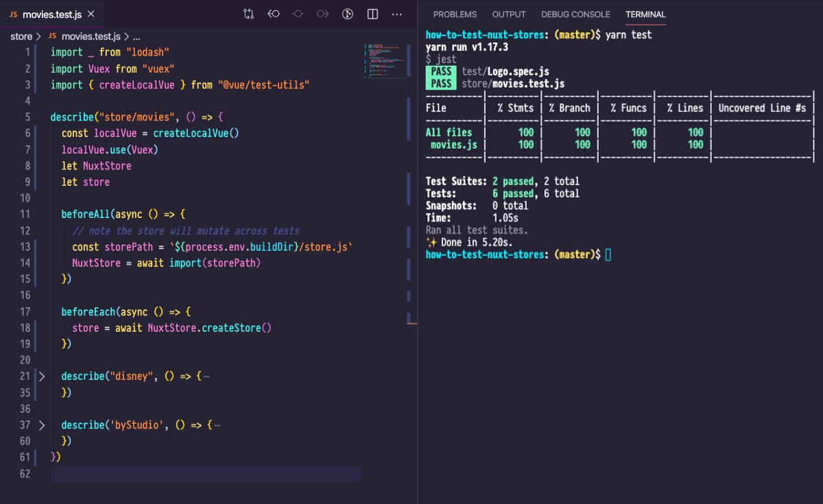Viewport: 823px width, 504px height.
Task: Click the JS file icon on the tab
Action: [x=13, y=14]
